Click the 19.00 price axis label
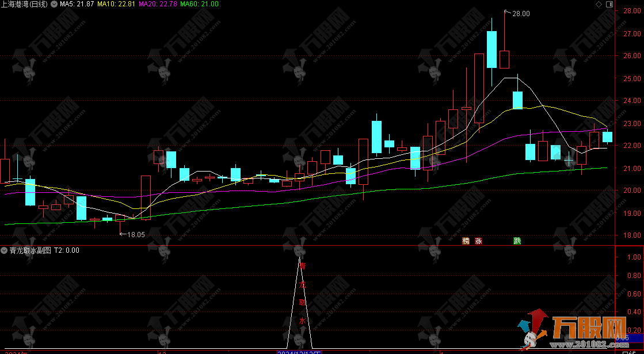644x354 pixels. coord(632,213)
